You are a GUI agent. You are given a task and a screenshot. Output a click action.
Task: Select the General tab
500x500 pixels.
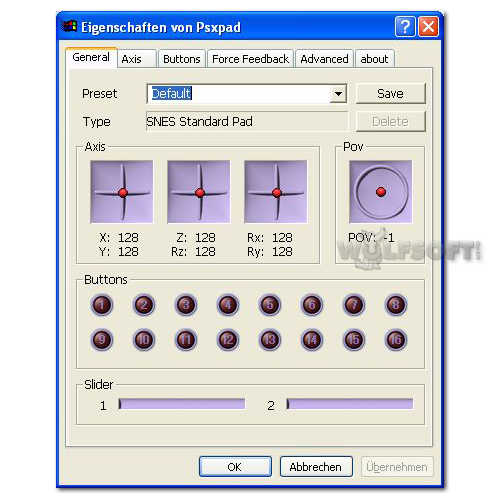tap(91, 57)
